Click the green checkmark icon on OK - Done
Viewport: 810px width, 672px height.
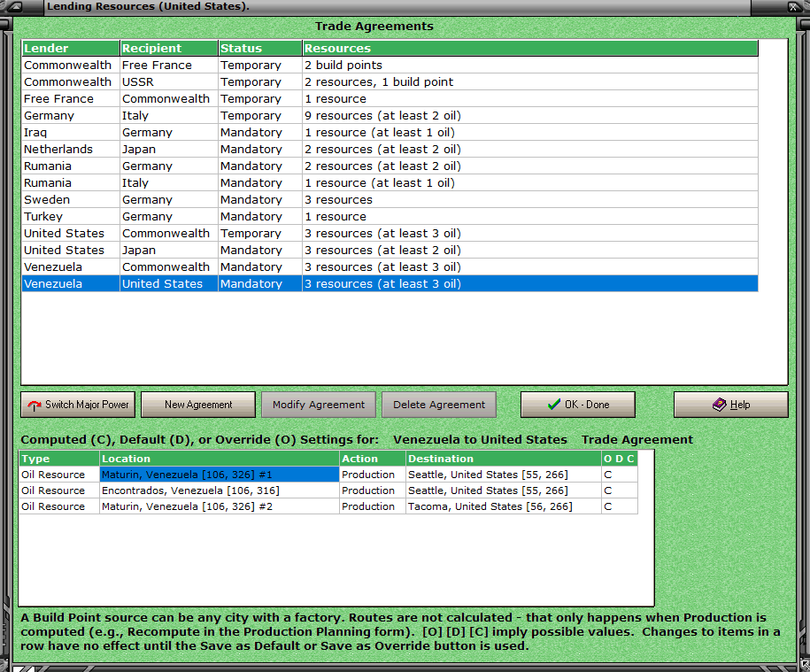coord(554,405)
